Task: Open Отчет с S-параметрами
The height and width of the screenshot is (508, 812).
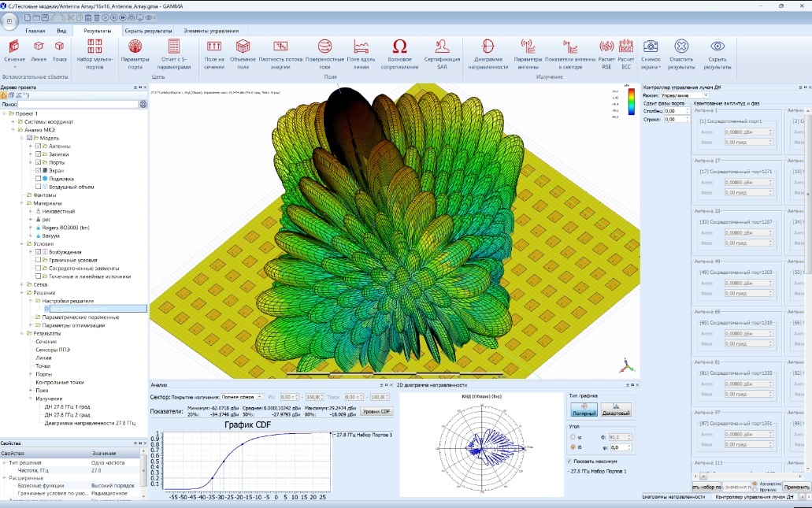Action: coord(174,47)
